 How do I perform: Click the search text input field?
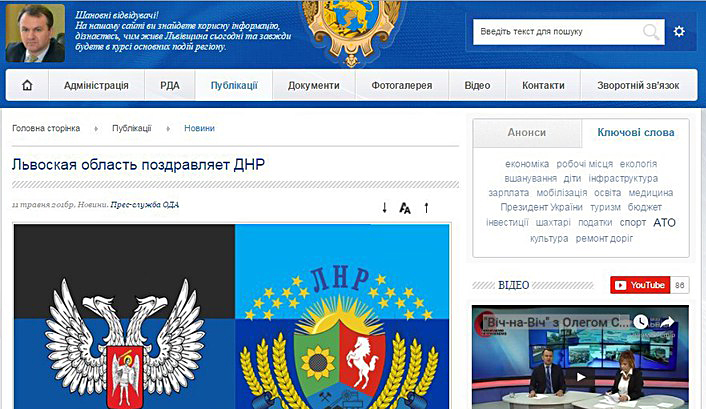[x=558, y=32]
